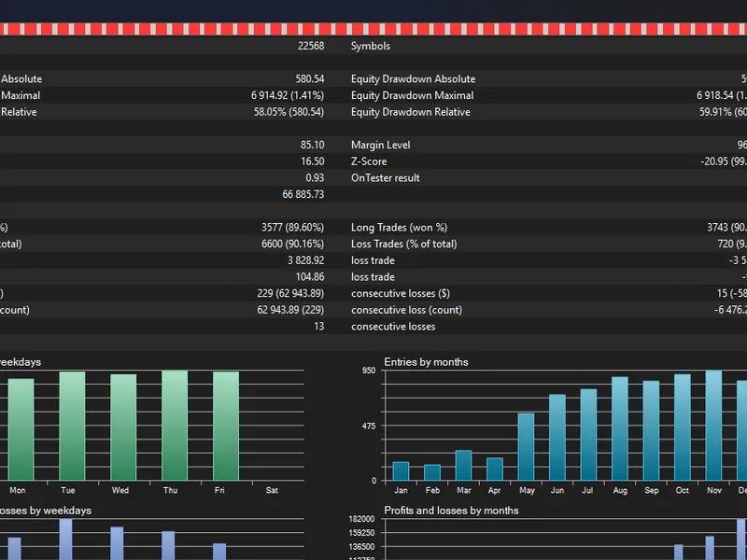747x560 pixels.
Task: Click the Long Trades (won %) label
Action: (399, 228)
